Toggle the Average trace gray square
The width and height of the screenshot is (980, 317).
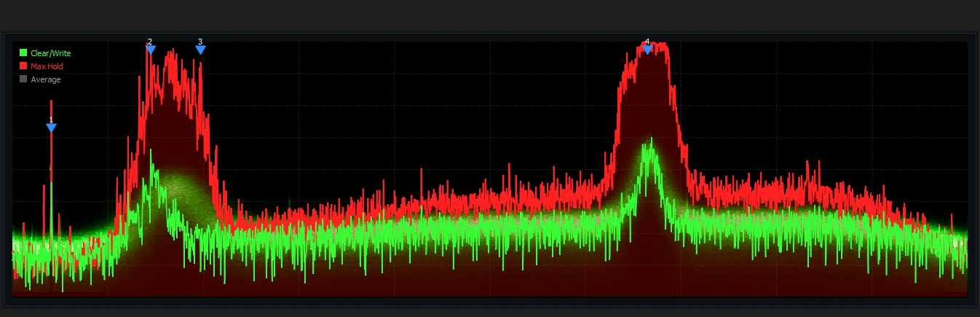pyautogui.click(x=23, y=79)
